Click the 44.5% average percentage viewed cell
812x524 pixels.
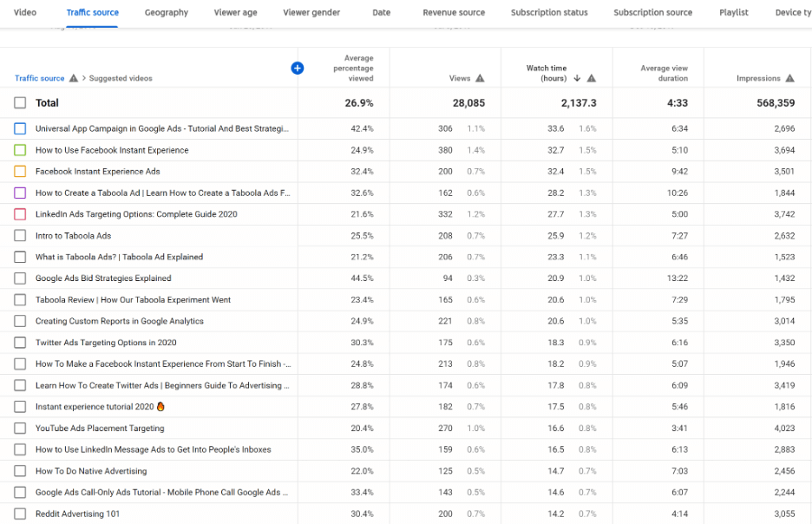point(362,278)
